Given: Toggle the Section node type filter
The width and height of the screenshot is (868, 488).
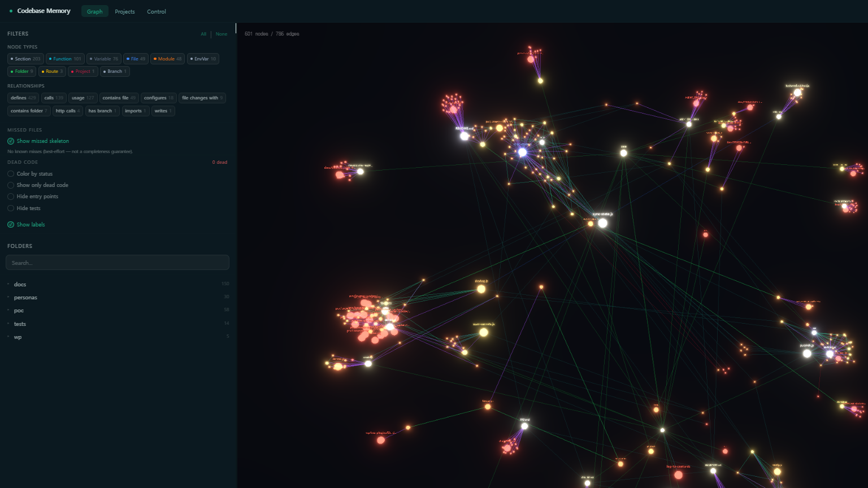Looking at the screenshot, I should click(25, 59).
